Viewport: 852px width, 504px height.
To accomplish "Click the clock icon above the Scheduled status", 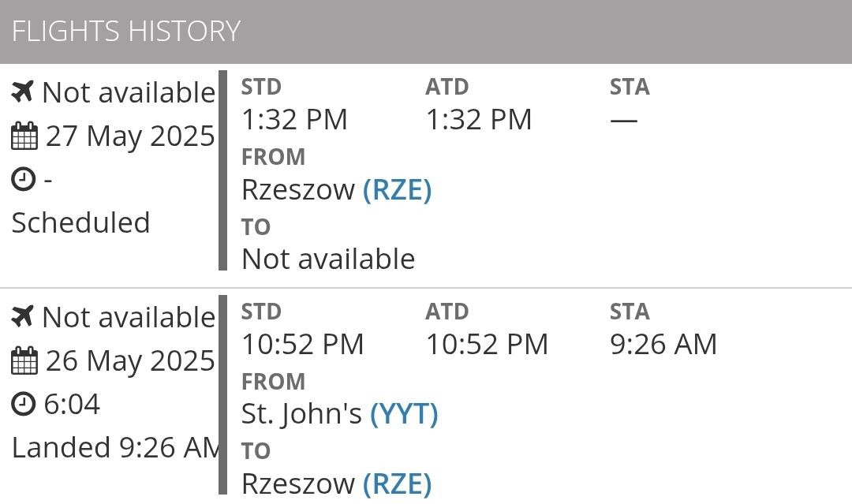I will (24, 180).
